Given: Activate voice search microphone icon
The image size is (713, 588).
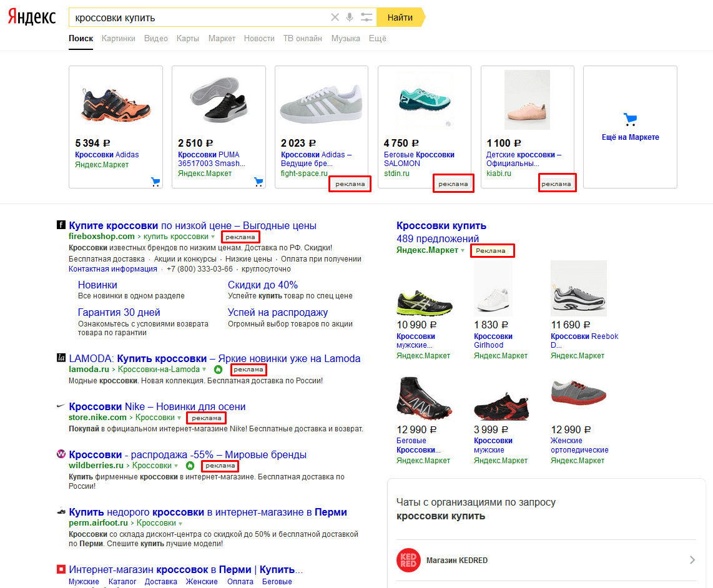Looking at the screenshot, I should pos(350,17).
